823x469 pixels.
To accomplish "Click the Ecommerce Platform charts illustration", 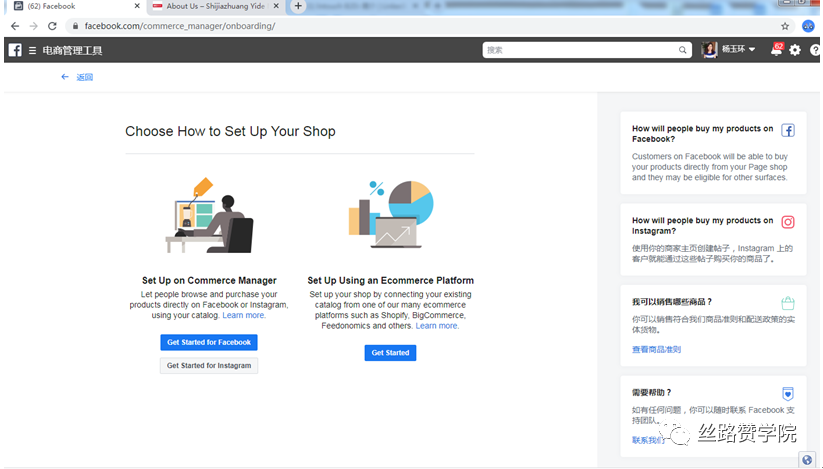I will pos(391,214).
